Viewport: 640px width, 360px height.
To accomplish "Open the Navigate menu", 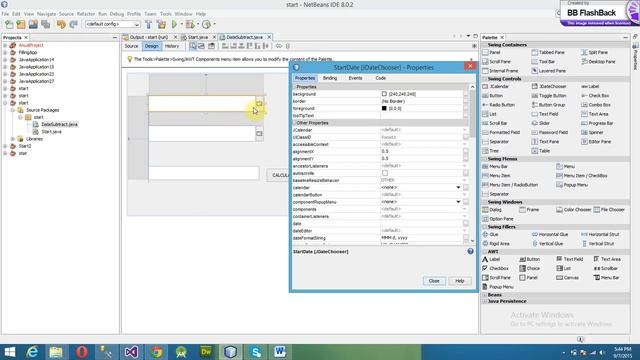I will 46,14.
